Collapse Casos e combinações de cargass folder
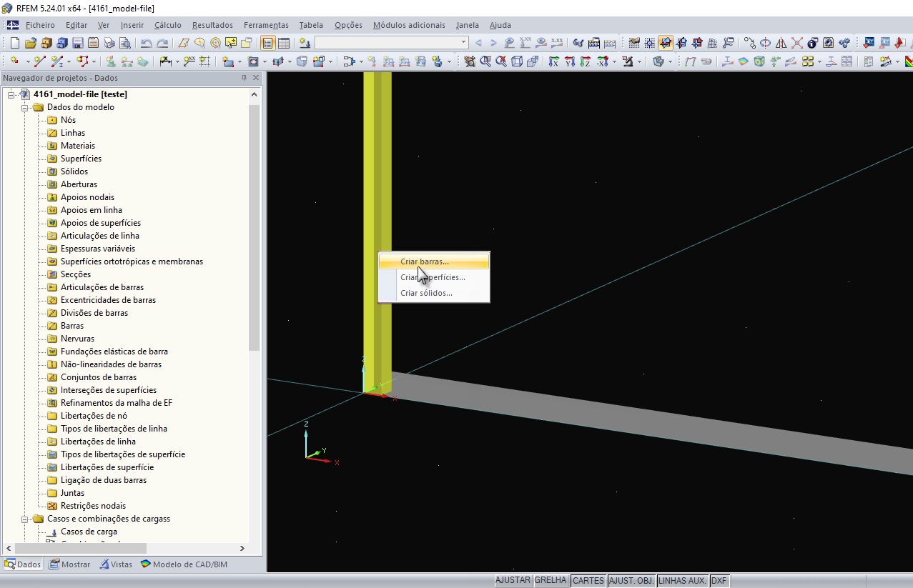 (x=24, y=519)
